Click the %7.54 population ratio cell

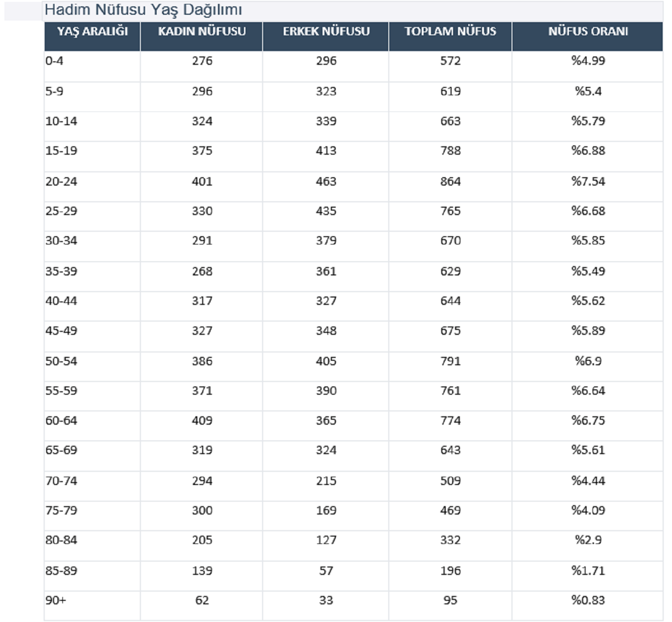coord(588,182)
